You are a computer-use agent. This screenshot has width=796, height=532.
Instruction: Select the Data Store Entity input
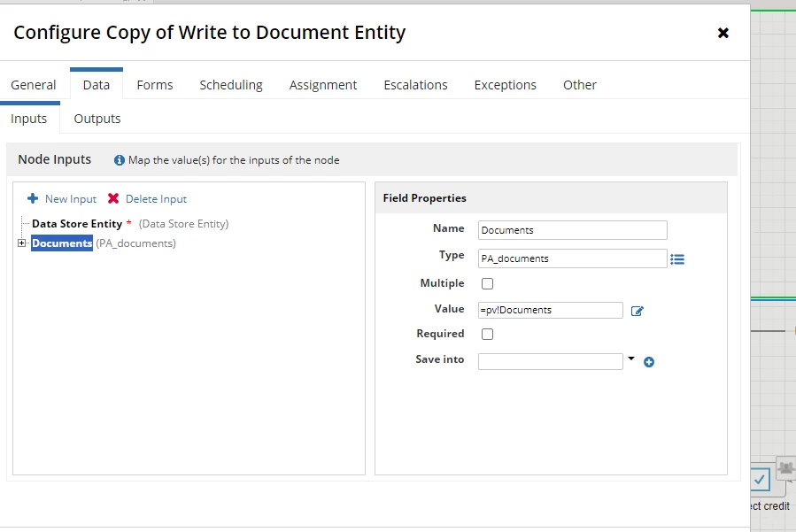pyautogui.click(x=77, y=224)
